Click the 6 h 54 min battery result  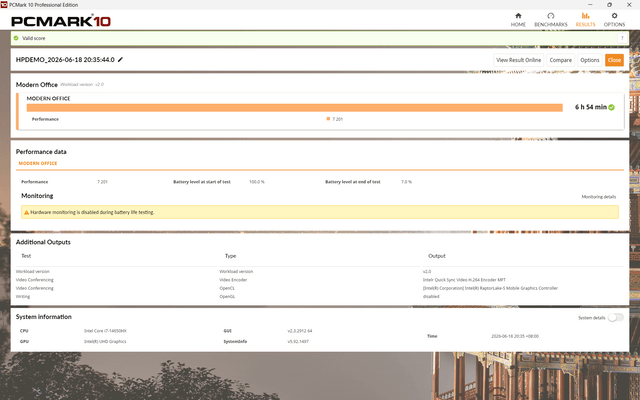591,107
